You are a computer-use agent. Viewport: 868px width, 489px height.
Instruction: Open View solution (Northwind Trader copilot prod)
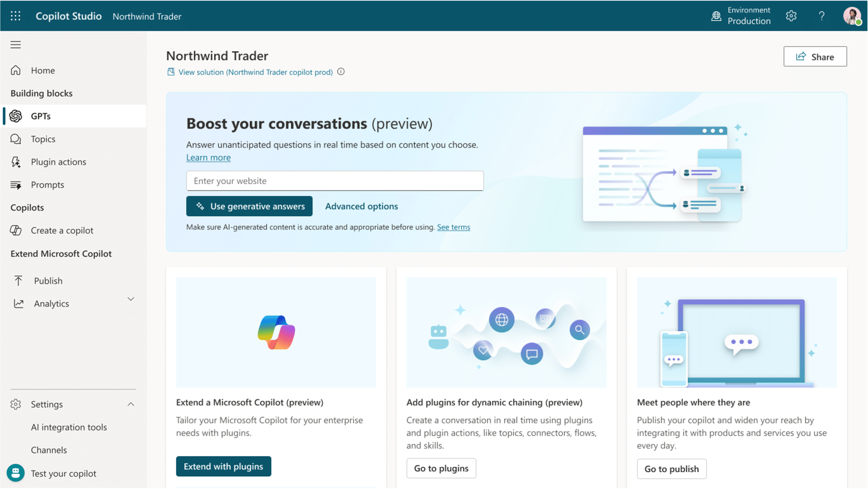(255, 72)
